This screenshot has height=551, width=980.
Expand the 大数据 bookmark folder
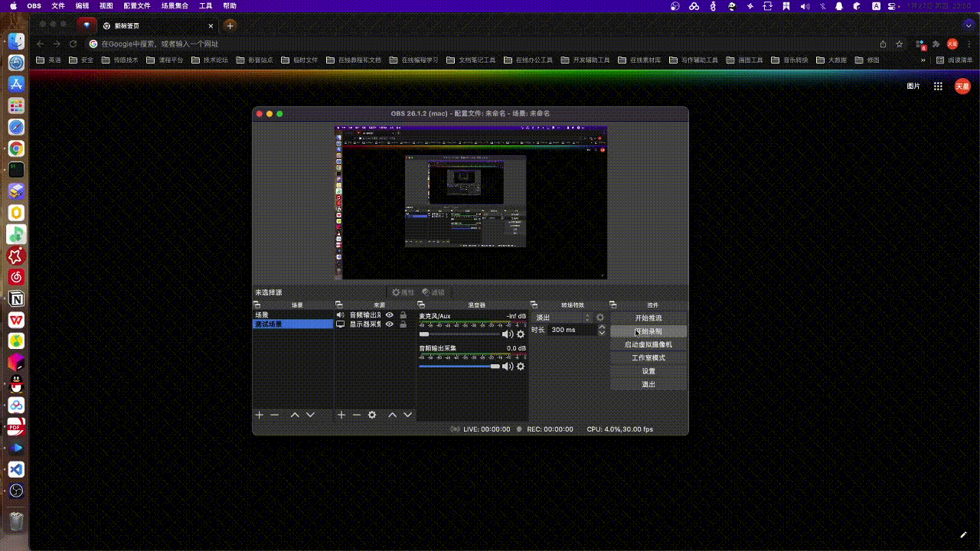pyautogui.click(x=831, y=60)
